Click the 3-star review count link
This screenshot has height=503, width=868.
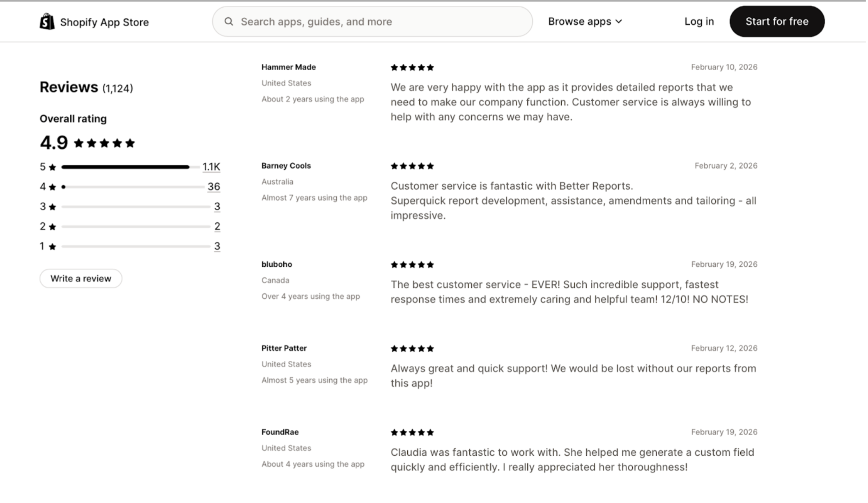click(x=217, y=206)
